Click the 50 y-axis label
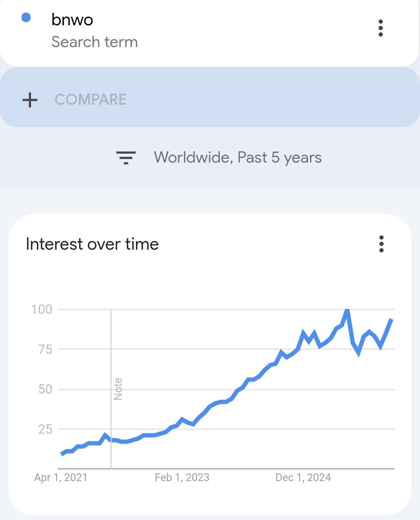Screen dimensions: 420x520 [x=45, y=389]
